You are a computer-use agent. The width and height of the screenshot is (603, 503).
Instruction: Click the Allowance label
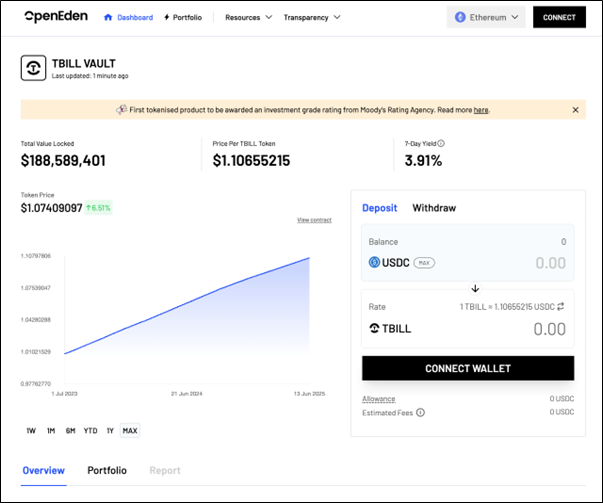(379, 399)
